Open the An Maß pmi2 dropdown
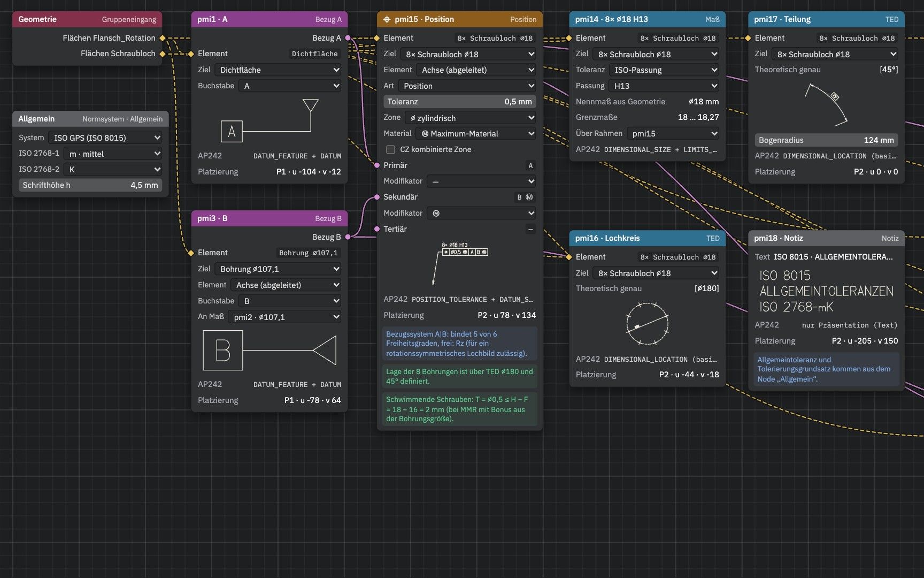 click(x=284, y=317)
